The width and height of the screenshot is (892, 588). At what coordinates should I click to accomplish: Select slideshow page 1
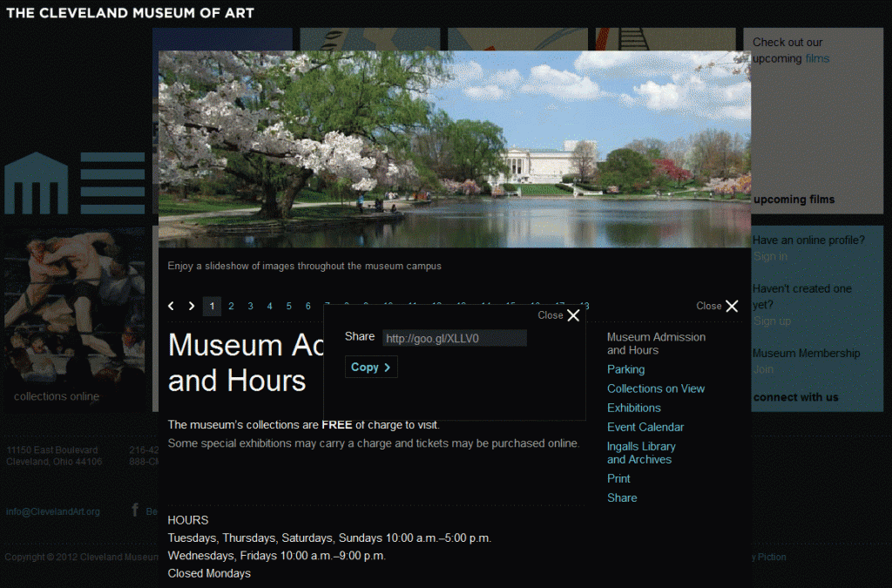[x=213, y=306]
